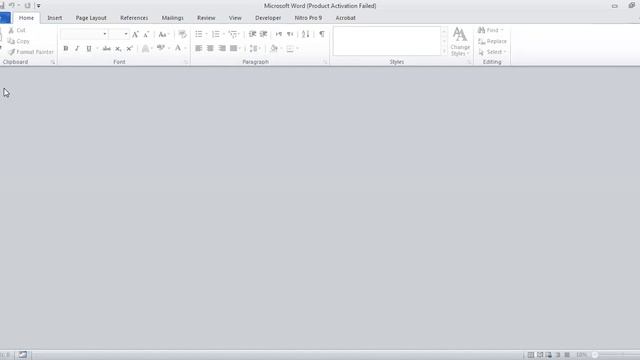
Task: Apply the Font Color button
Action: coord(178,49)
